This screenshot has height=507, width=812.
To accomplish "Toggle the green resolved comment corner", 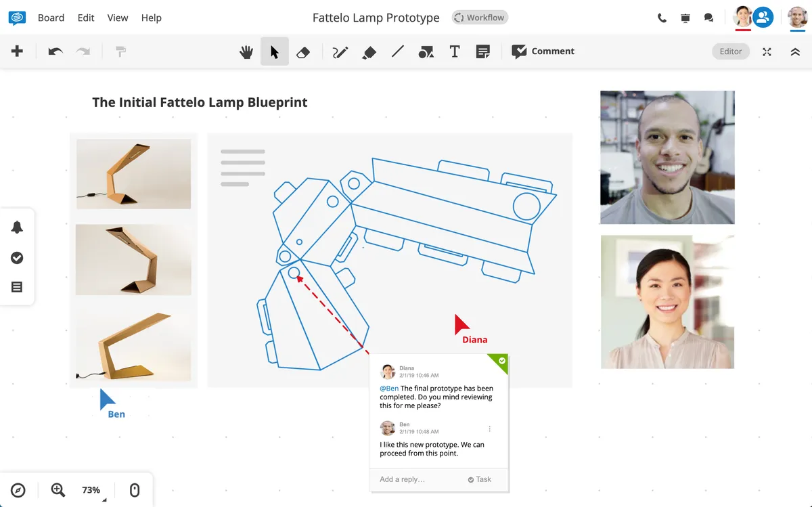I will [x=500, y=361].
